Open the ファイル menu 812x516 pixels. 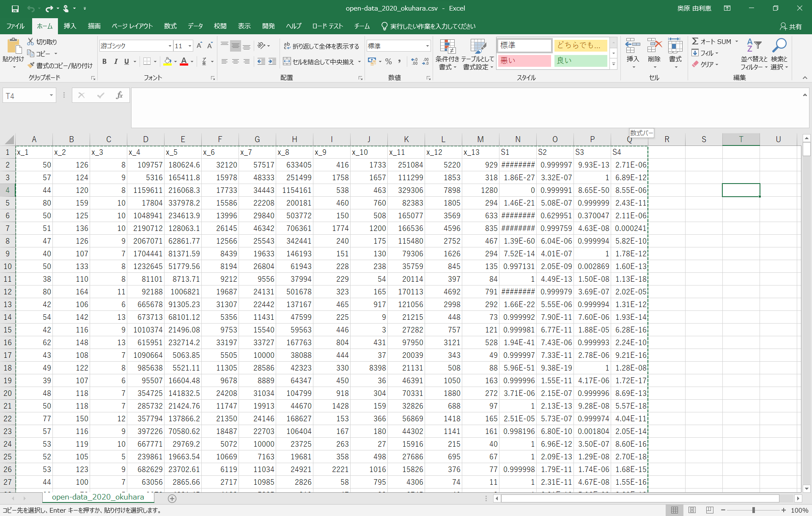[x=16, y=26]
